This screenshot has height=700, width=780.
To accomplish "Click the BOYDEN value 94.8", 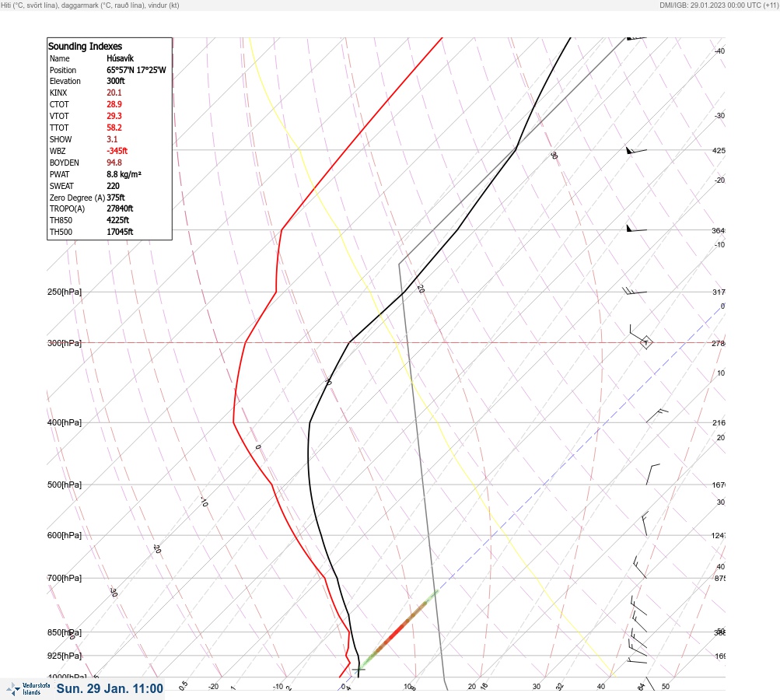I will [114, 163].
